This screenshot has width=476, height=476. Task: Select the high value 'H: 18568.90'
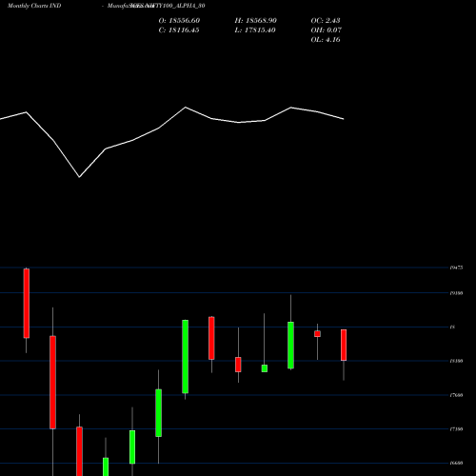pyautogui.click(x=256, y=21)
